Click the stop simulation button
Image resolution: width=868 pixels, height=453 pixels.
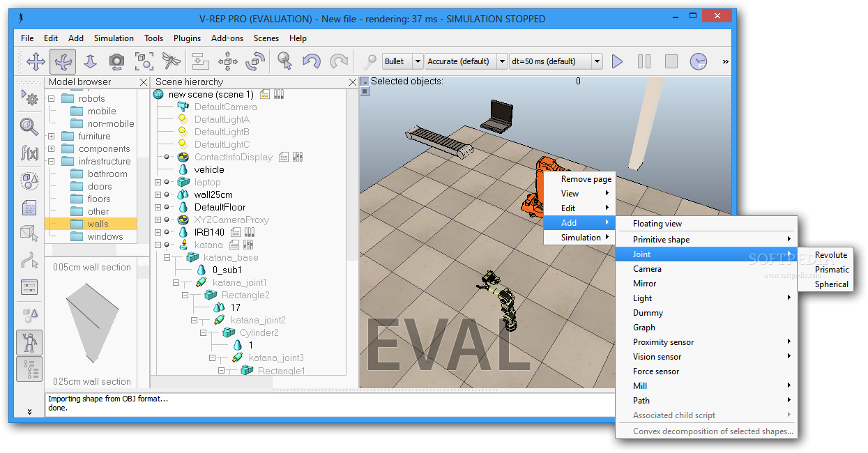point(671,61)
